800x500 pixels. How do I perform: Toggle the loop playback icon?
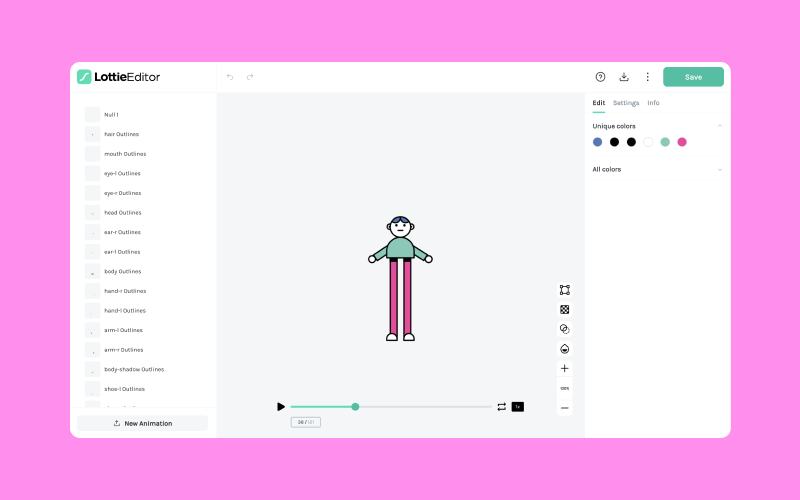[x=502, y=407]
